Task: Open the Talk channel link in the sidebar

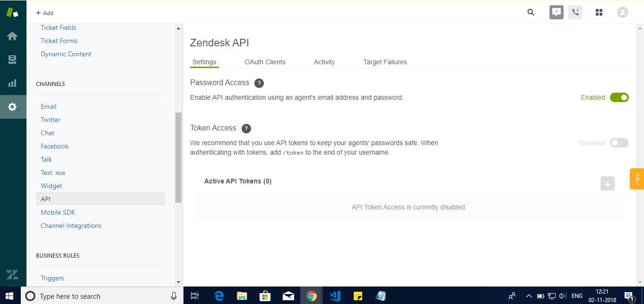Action: (x=46, y=159)
